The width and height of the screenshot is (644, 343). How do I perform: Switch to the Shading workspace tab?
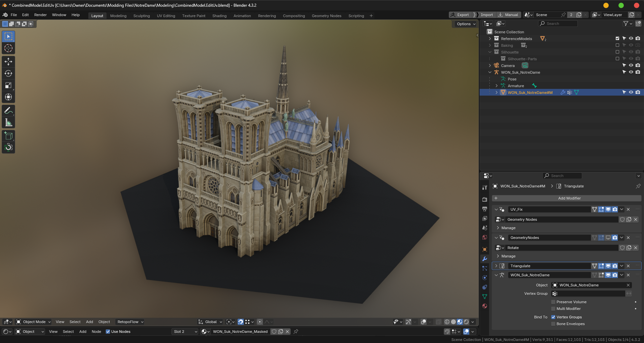pos(219,16)
